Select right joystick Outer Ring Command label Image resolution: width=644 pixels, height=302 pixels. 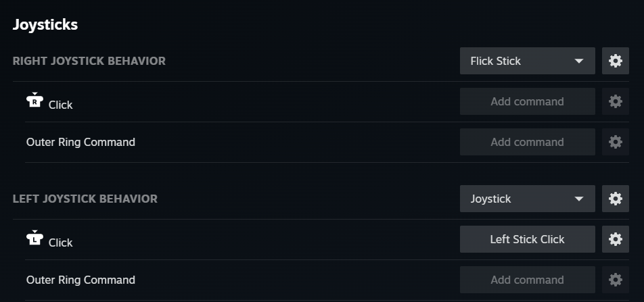80,142
